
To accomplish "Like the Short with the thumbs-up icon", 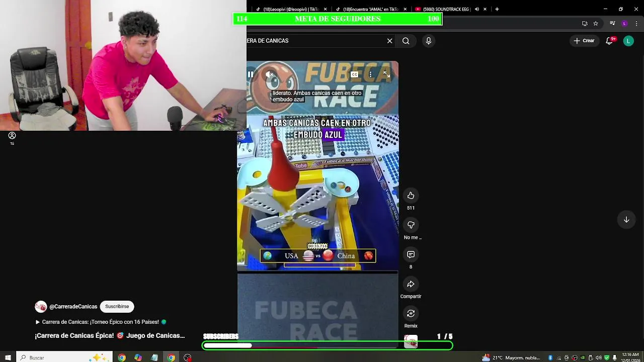I will pos(411,196).
